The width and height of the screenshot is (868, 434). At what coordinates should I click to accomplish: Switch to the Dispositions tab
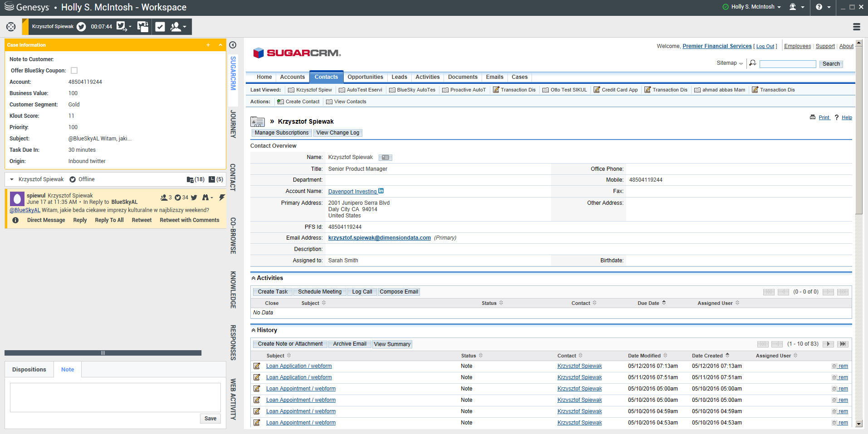tap(29, 370)
